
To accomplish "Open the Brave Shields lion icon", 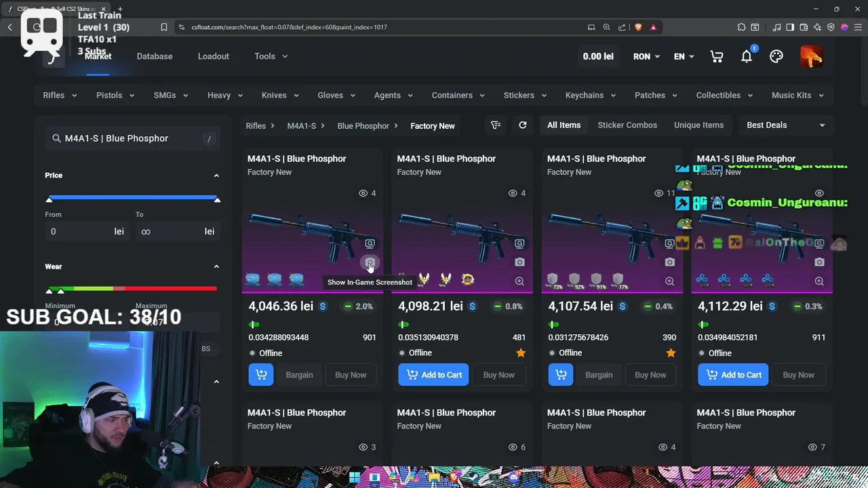I will click(638, 27).
